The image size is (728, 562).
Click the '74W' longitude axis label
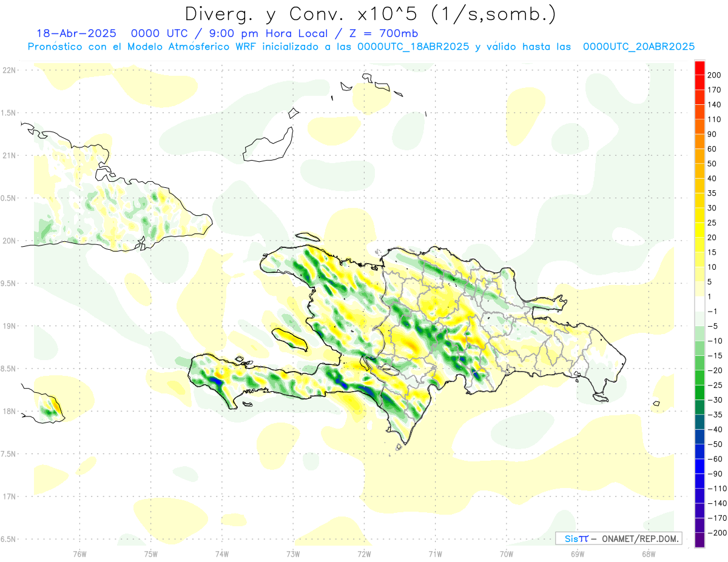222,554
